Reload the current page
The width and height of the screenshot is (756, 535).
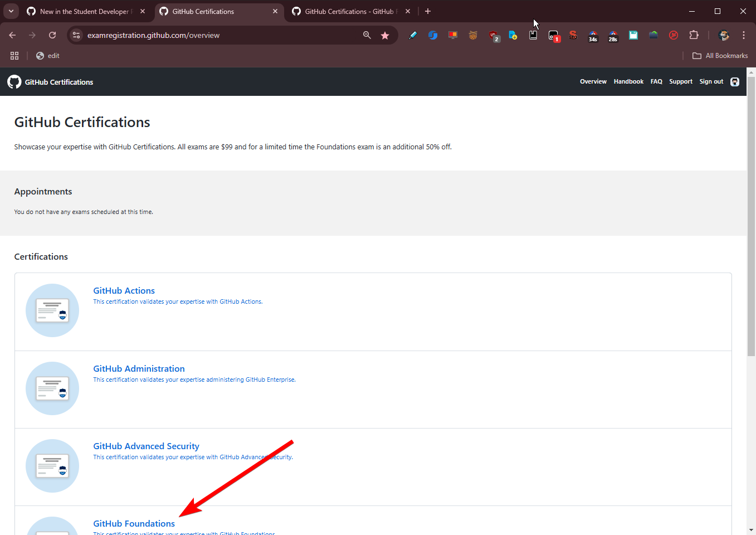tap(52, 35)
